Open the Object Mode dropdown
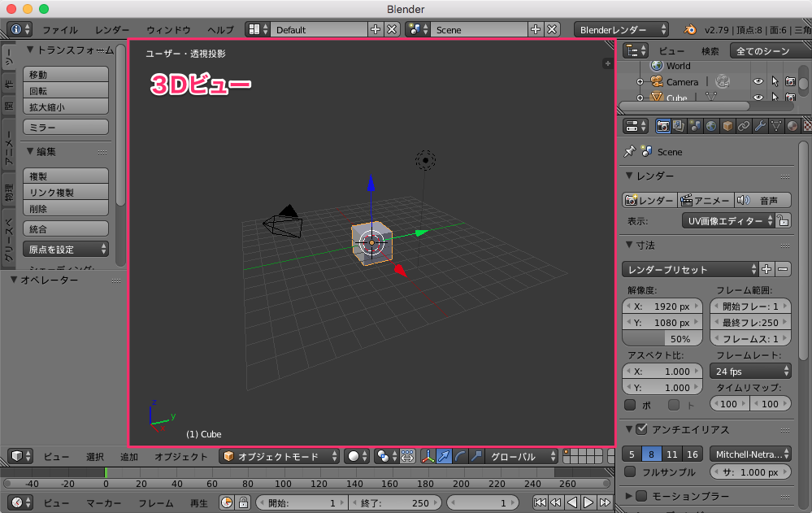The image size is (812, 513). tap(279, 457)
